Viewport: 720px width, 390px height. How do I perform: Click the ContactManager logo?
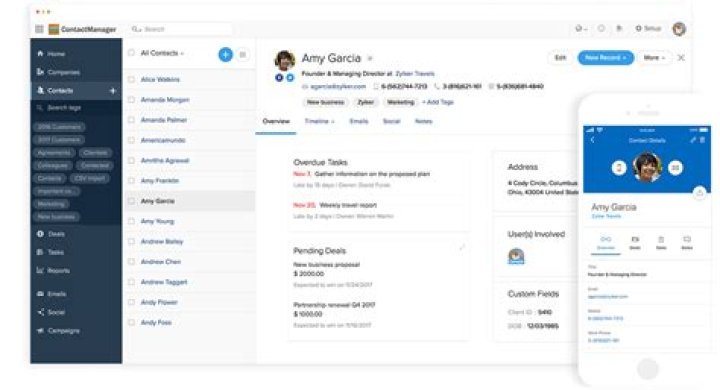(54, 29)
